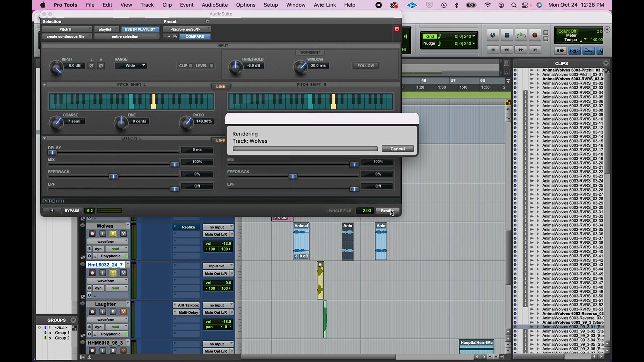644x362 pixels.
Task: Invert phase of right channel in Pitch II
Action: (x=101, y=66)
